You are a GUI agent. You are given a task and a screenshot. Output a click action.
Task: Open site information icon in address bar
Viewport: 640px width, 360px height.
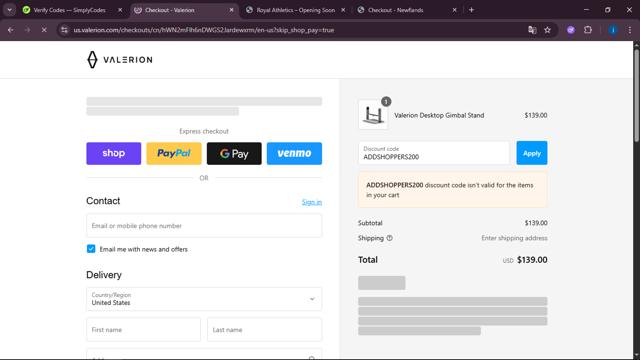coord(64,30)
